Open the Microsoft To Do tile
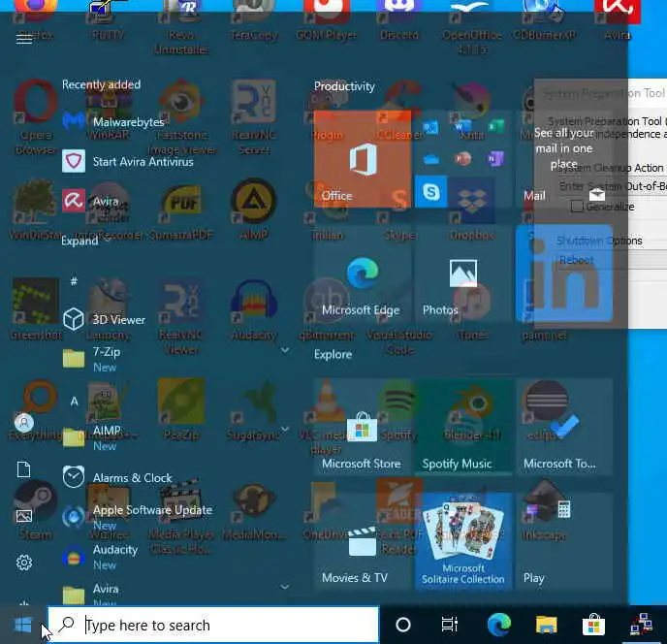The width and height of the screenshot is (667, 644). [x=564, y=427]
